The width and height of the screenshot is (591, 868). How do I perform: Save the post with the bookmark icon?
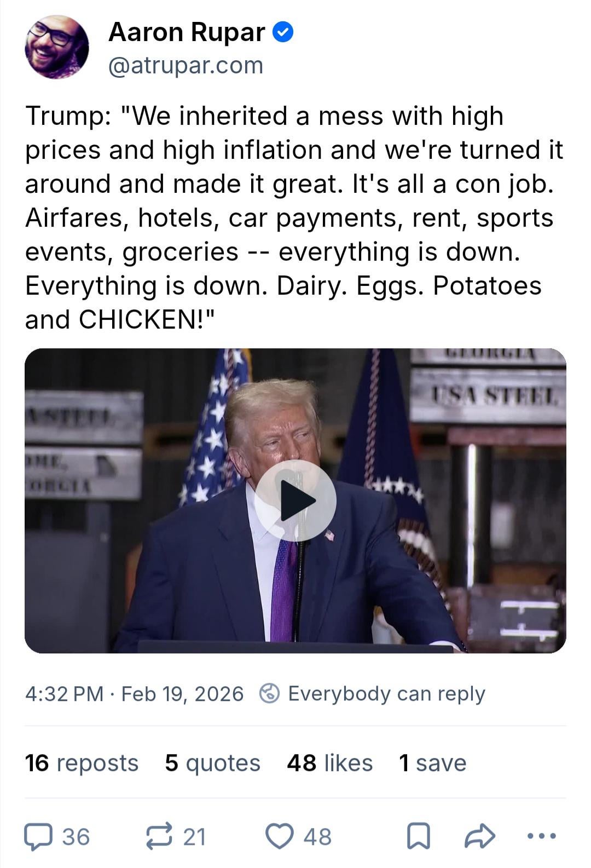pos(419,837)
